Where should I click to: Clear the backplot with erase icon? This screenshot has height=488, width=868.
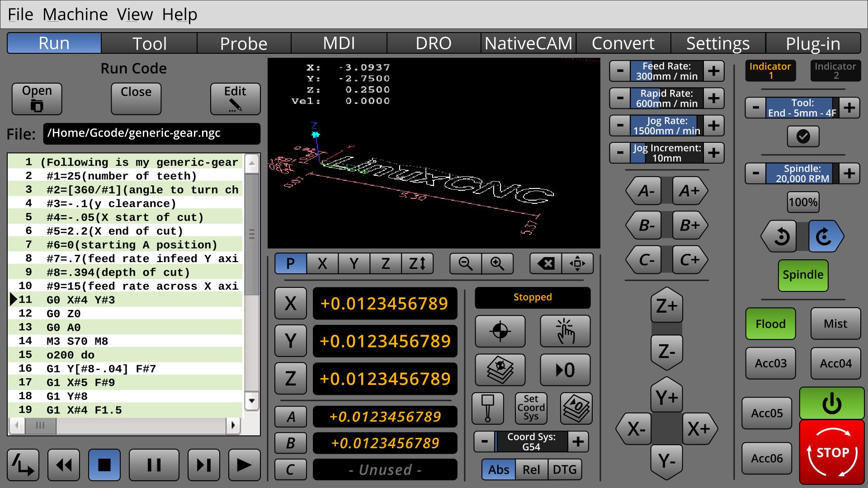(546, 263)
